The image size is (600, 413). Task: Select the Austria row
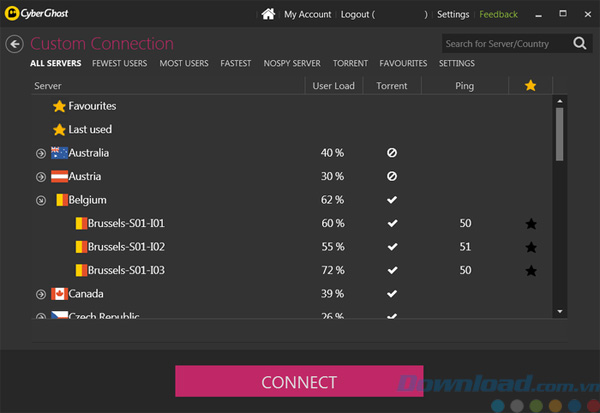pyautogui.click(x=292, y=176)
